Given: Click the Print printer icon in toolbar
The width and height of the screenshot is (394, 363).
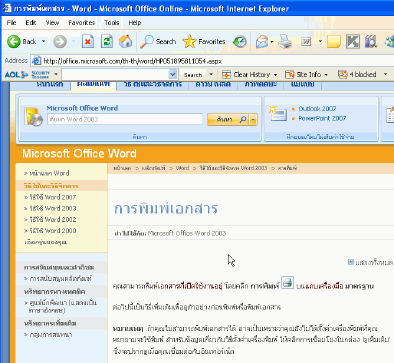Looking at the screenshot, I should pyautogui.click(x=285, y=42).
